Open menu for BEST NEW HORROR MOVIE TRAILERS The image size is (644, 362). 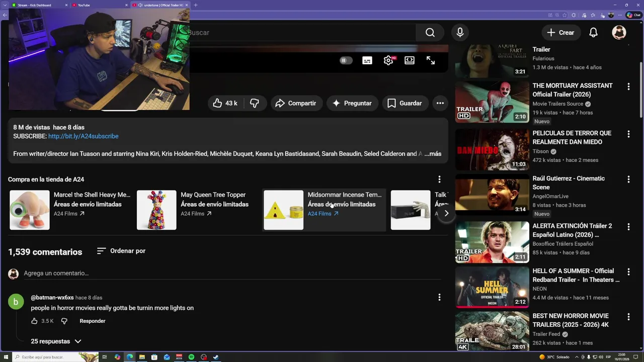pos(628,317)
